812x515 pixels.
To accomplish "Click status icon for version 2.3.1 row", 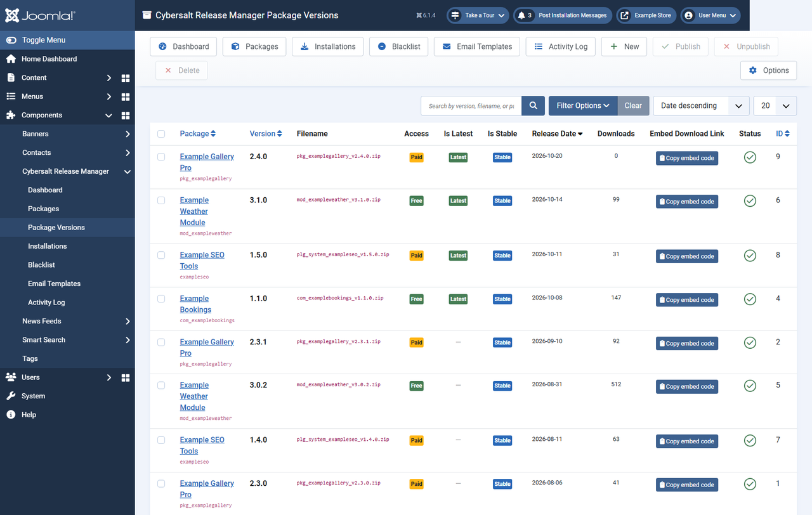I will click(750, 342).
